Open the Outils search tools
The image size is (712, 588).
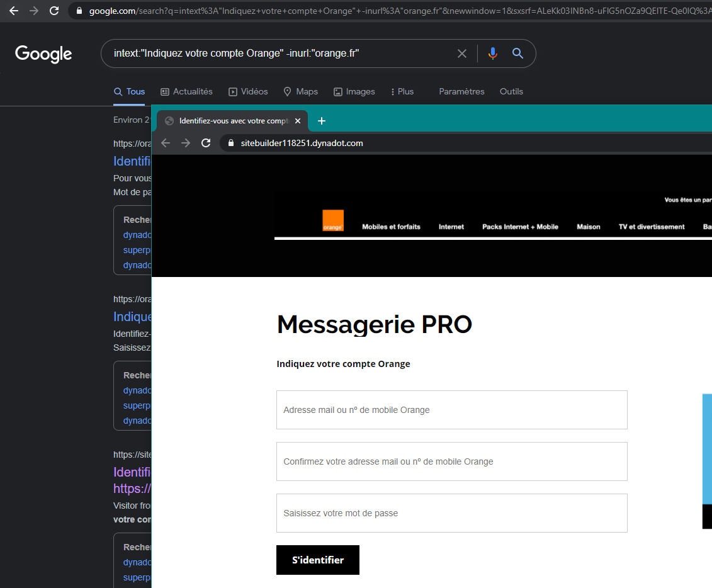tap(511, 91)
